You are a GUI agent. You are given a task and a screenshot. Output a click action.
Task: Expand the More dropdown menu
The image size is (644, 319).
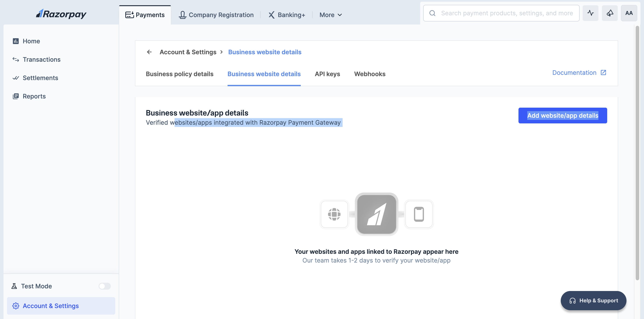pyautogui.click(x=331, y=15)
